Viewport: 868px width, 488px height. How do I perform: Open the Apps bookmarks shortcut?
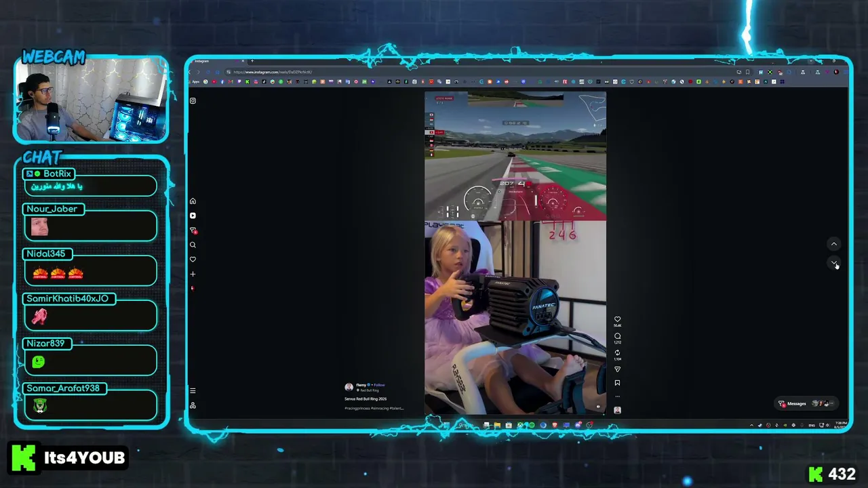click(195, 82)
